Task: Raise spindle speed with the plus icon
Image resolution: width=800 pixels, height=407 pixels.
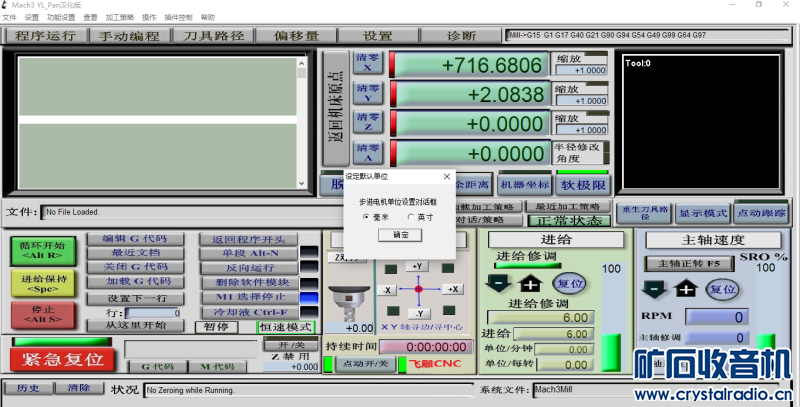Action: [x=685, y=289]
